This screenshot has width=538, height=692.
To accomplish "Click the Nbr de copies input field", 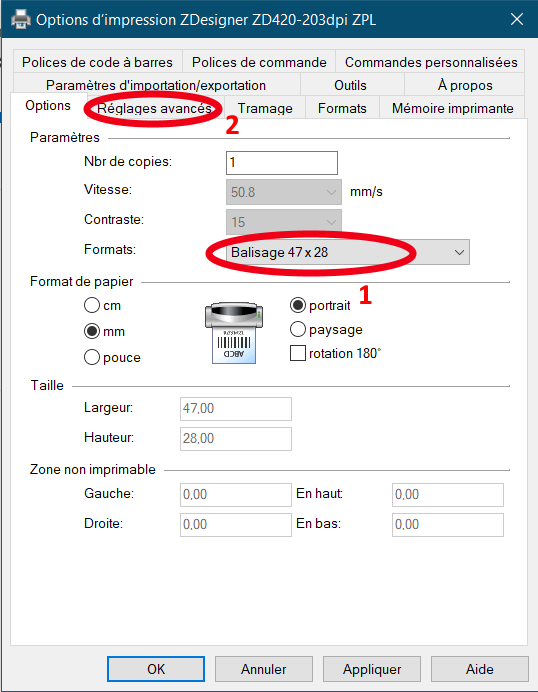I will click(x=282, y=163).
